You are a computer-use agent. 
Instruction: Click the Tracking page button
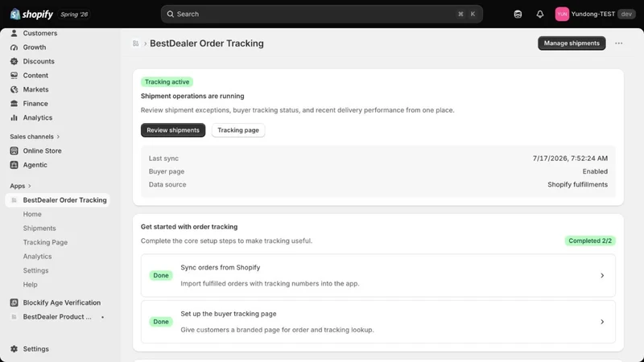coord(238,130)
